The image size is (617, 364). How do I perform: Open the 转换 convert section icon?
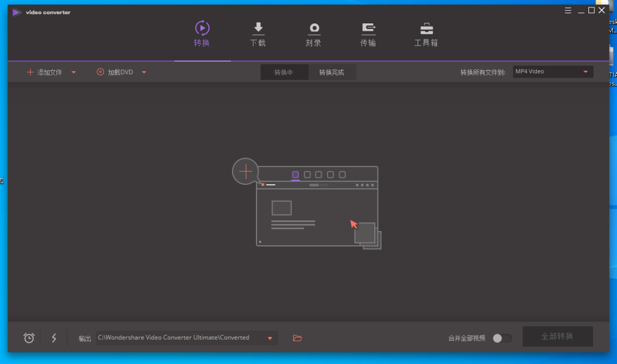202,29
